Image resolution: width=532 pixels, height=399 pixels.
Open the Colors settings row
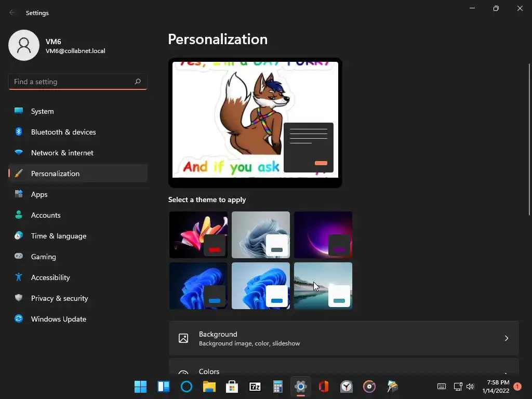tap(344, 367)
